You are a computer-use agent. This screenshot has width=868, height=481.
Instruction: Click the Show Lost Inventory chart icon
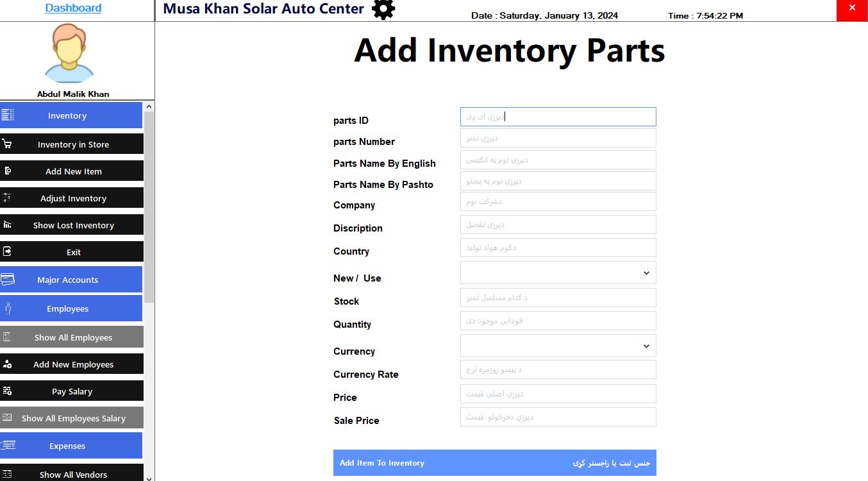click(x=7, y=225)
